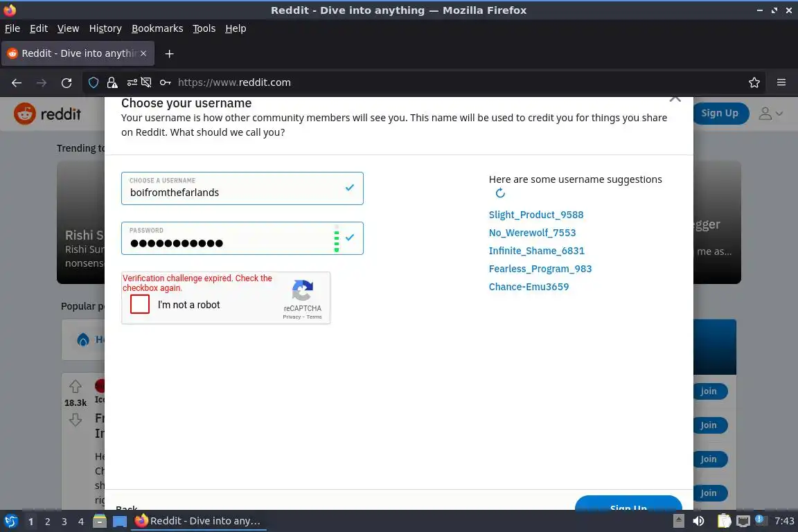Open the Edit menu
This screenshot has width=798, height=532.
[x=39, y=28]
